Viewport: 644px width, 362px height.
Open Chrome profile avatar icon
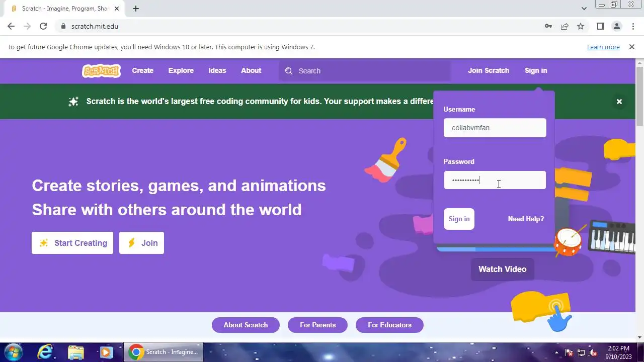(616, 26)
